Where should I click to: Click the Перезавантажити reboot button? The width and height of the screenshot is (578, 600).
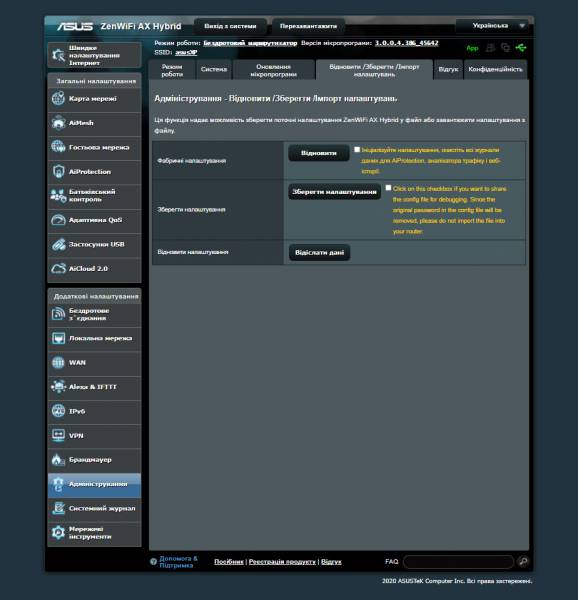[x=308, y=26]
